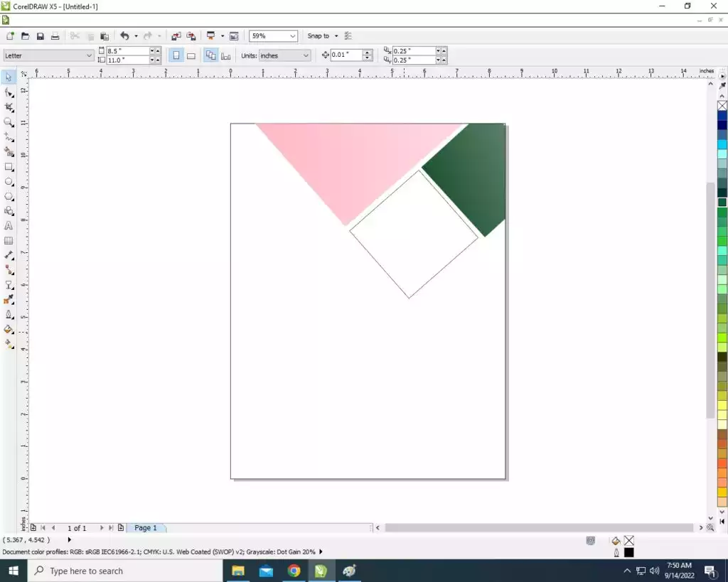Expand the Application Launcher dropdown arrow
The image size is (728, 582).
pos(223,36)
